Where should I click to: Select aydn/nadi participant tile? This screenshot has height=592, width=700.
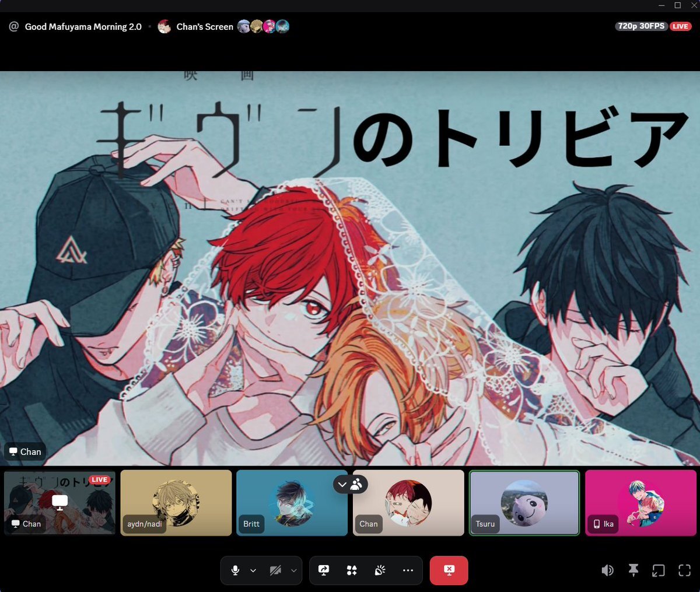point(176,503)
